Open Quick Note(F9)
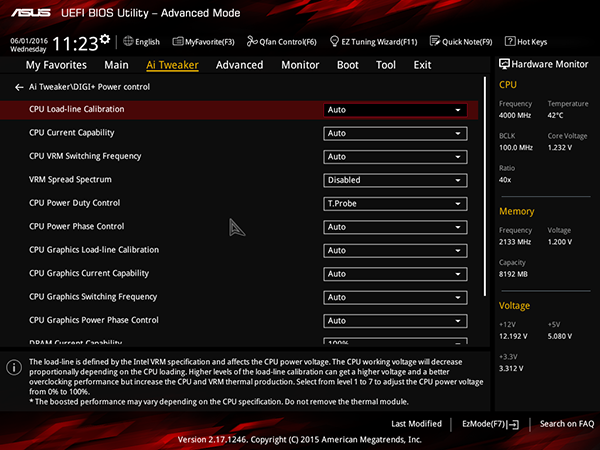The height and width of the screenshot is (450, 600). click(x=467, y=42)
